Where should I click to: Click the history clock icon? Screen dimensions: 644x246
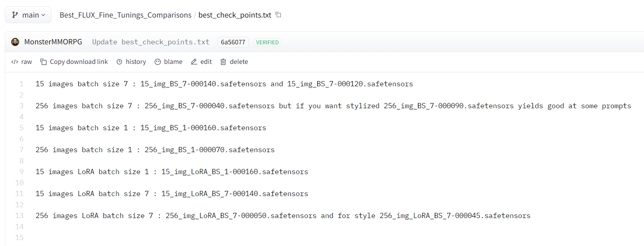click(119, 62)
